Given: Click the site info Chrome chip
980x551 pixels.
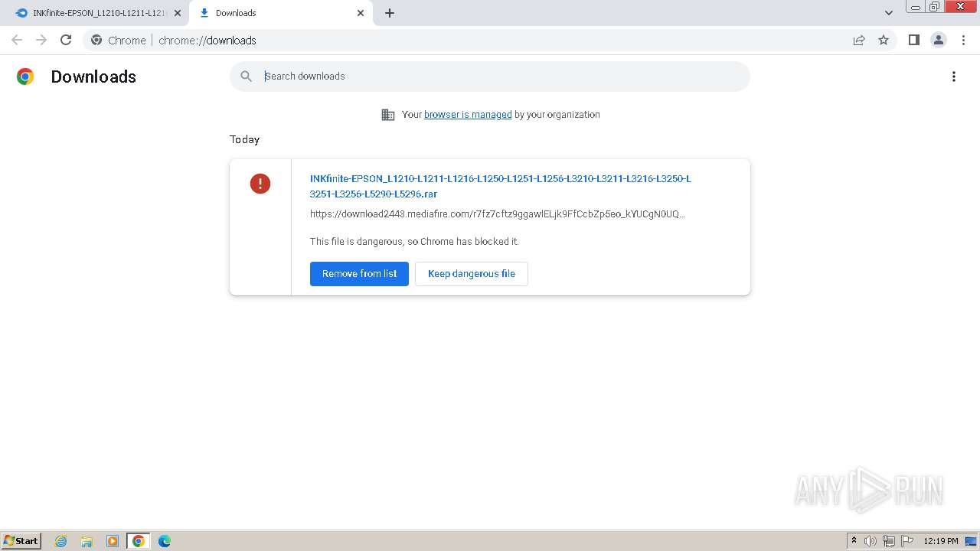Looking at the screenshot, I should 119,40.
